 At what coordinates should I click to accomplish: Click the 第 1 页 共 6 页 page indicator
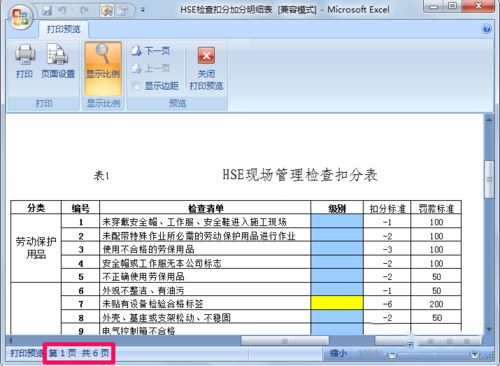click(x=79, y=353)
